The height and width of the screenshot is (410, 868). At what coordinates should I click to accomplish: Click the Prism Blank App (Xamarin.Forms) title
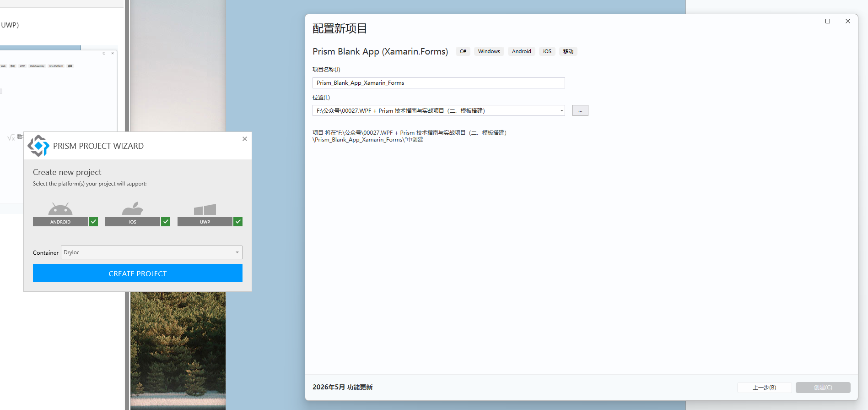pos(380,51)
